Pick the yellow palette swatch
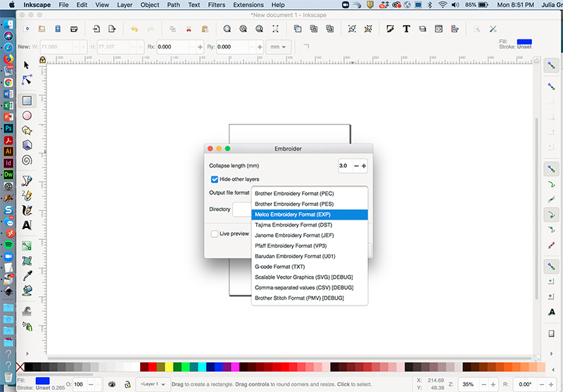The height and width of the screenshot is (392, 563). point(169,367)
